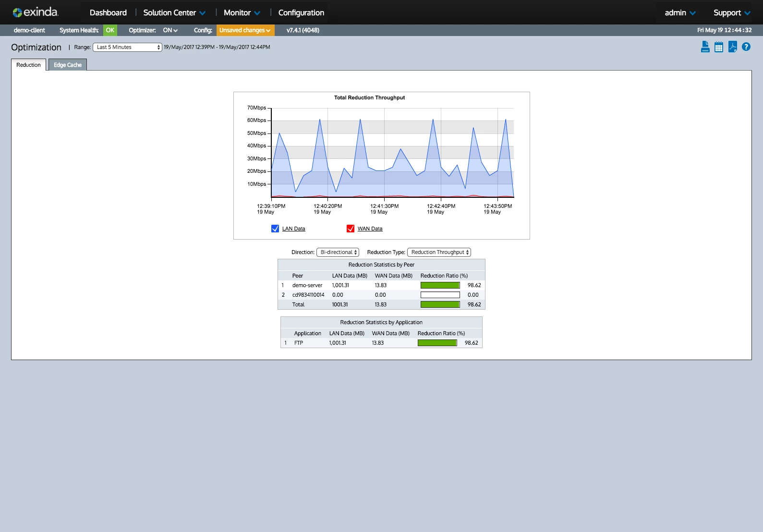
Task: Select the FTP application row
Action: pyautogui.click(x=299, y=343)
